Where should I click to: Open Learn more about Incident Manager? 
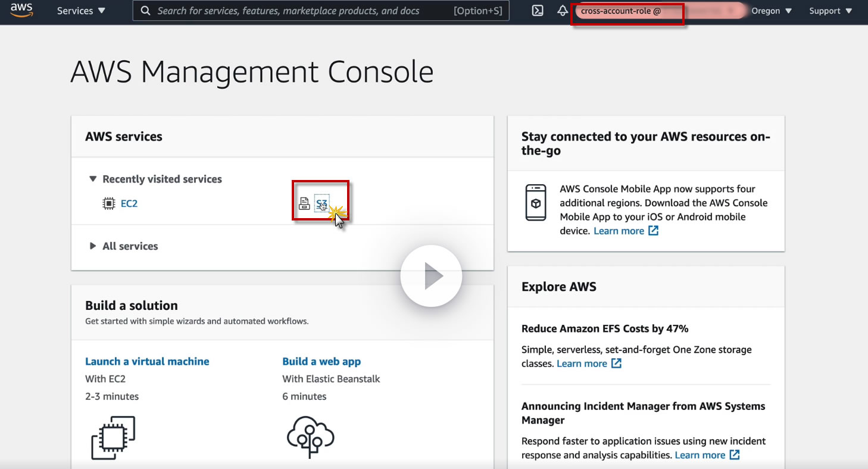click(707, 455)
